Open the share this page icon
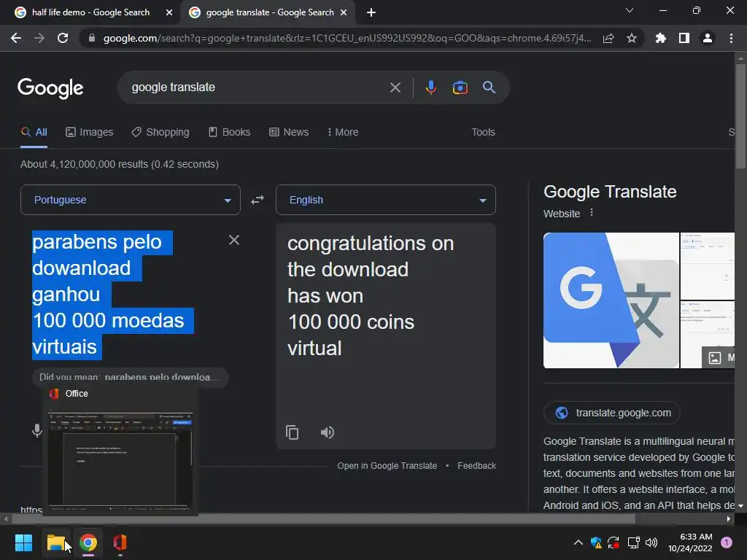 pos(608,39)
